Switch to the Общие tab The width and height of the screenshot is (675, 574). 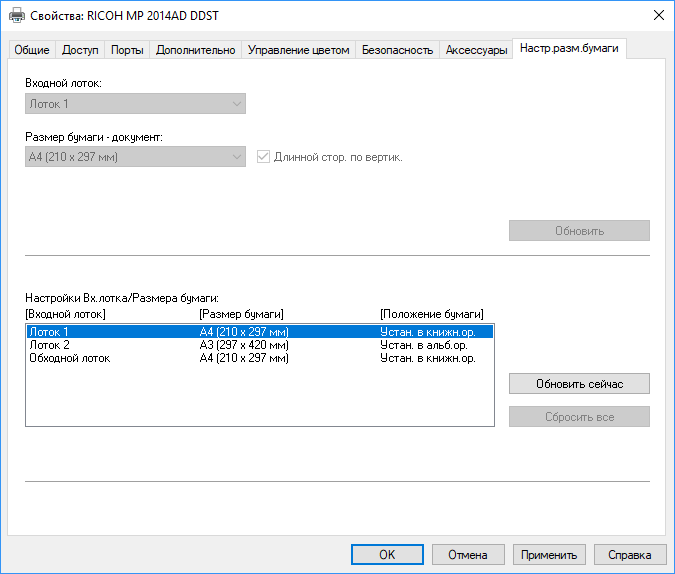pyautogui.click(x=30, y=50)
